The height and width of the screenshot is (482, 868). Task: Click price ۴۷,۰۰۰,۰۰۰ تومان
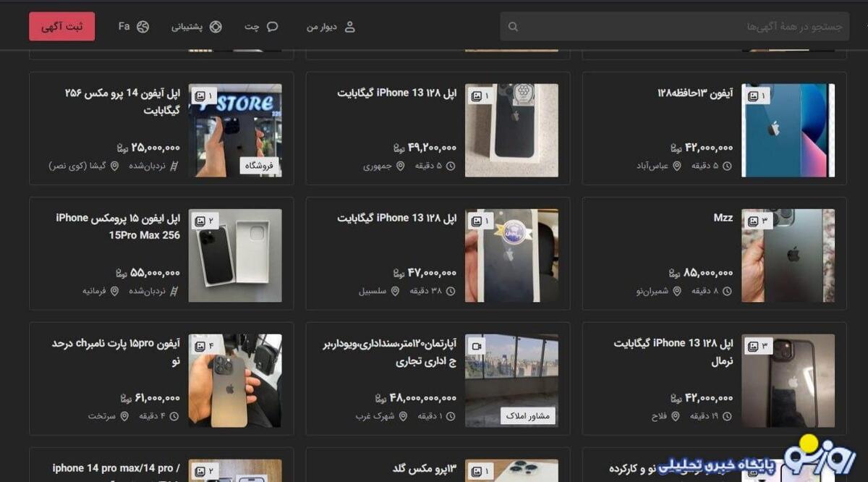tap(425, 273)
